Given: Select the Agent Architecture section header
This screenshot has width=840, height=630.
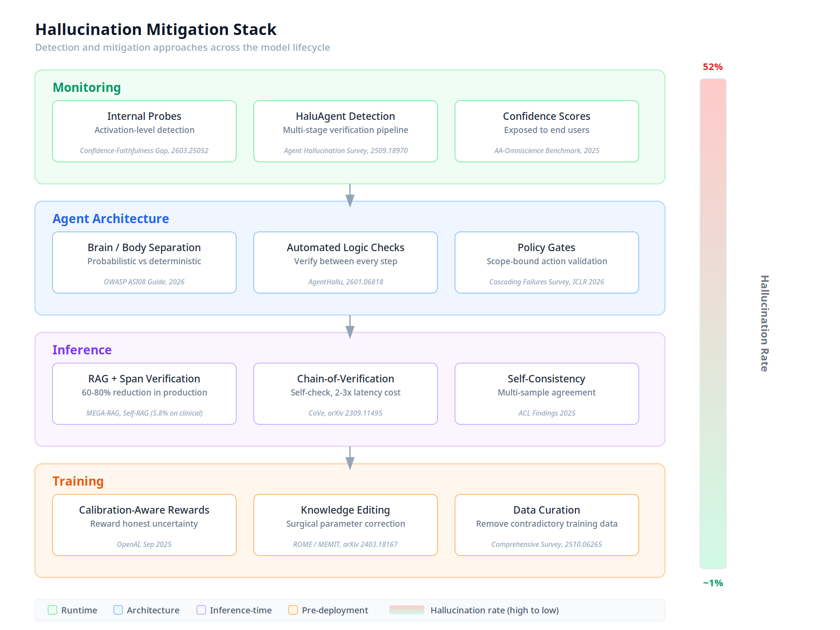Looking at the screenshot, I should pyautogui.click(x=110, y=218).
